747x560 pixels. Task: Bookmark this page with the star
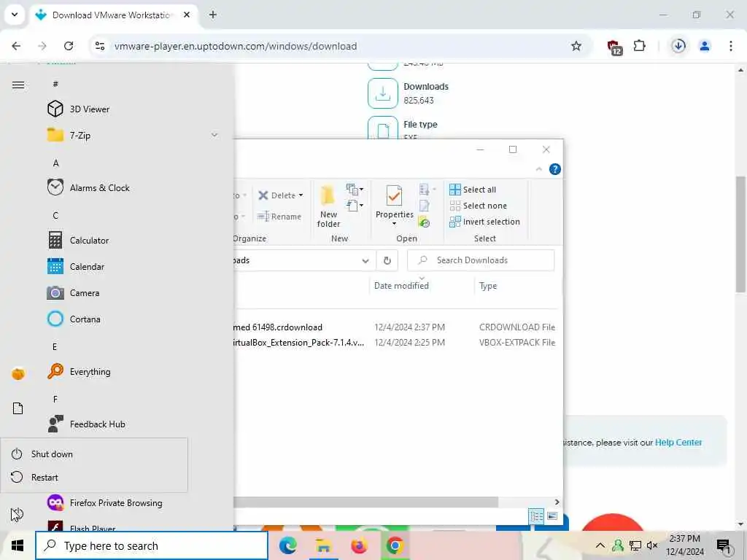click(576, 46)
